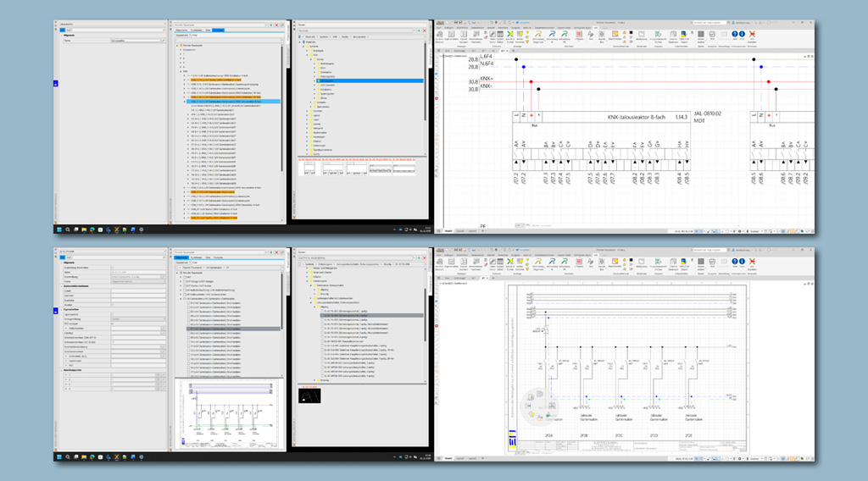Click the Windows Start button in the upper-left taskbar
This screenshot has width=868, height=481.
[58, 229]
